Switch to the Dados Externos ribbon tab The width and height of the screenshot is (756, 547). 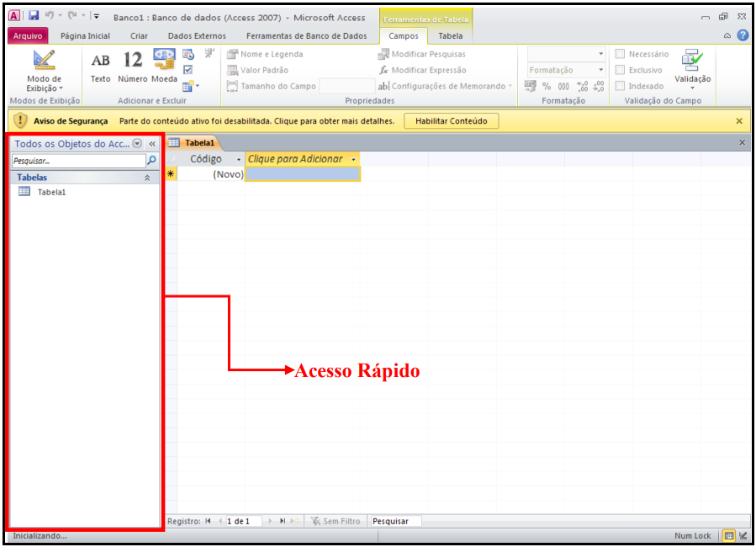[x=197, y=36]
